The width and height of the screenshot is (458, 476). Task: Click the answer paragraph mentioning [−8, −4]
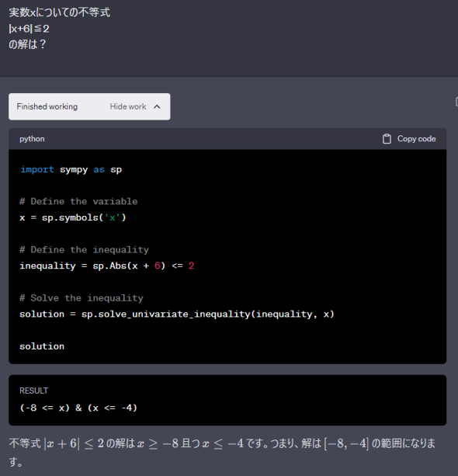tap(222, 453)
